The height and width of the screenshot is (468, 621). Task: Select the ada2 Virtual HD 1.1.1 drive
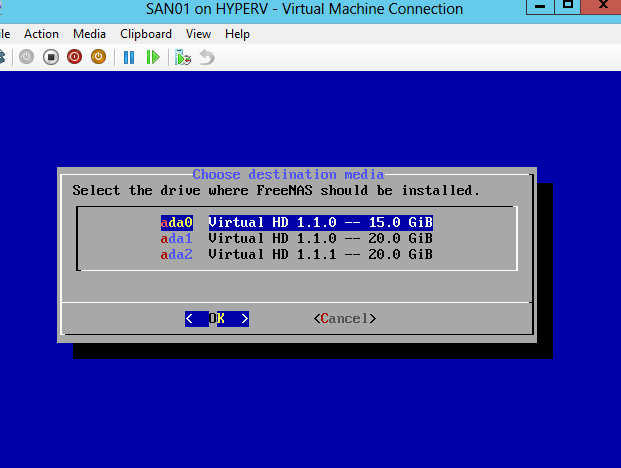tap(297, 254)
